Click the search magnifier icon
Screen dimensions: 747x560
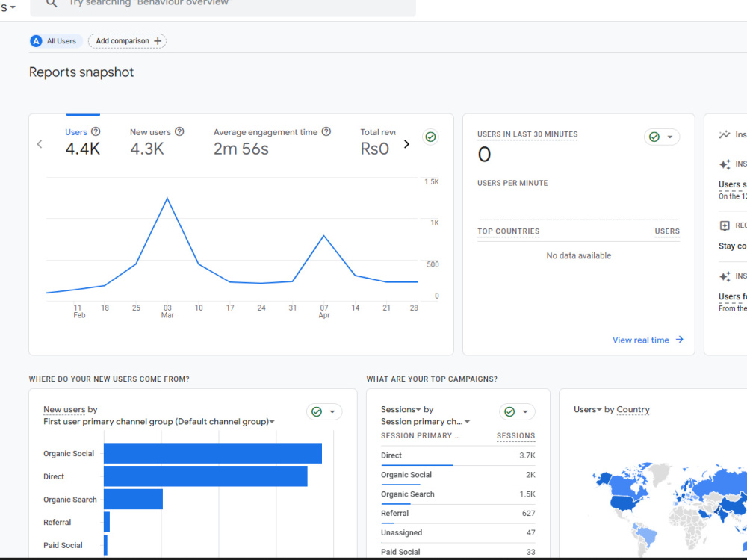(52, 3)
